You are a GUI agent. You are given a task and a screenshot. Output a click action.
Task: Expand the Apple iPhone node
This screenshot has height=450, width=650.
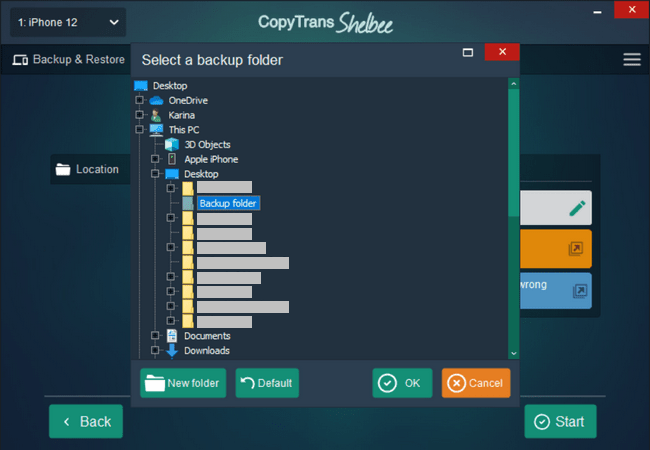[x=155, y=159]
